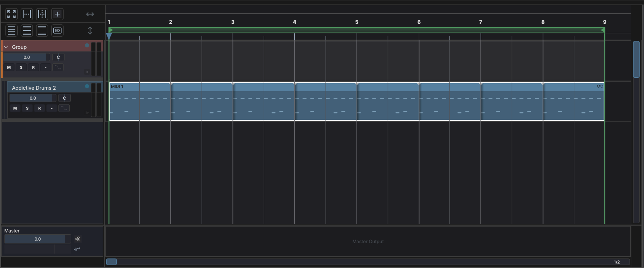The width and height of the screenshot is (644, 268).
Task: Click the plus add-track button
Action: [x=57, y=14]
